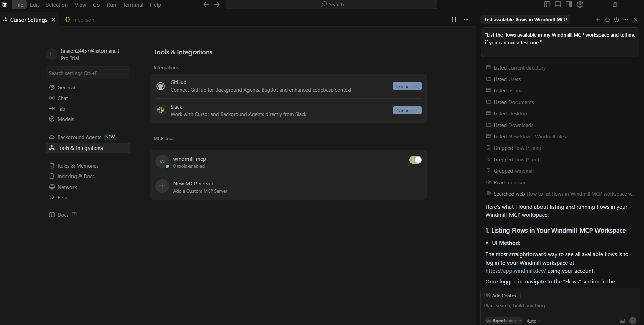This screenshot has width=644, height=325.
Task: Click the user avatar H icon
Action: click(52, 54)
